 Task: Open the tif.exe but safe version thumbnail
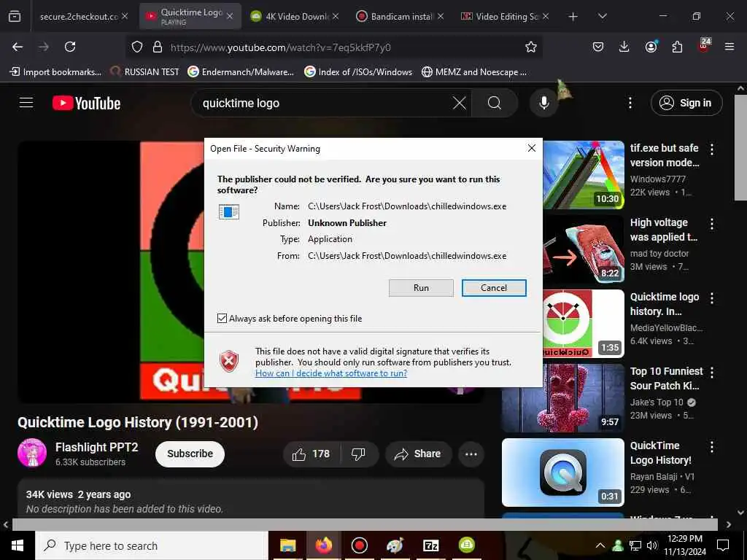pyautogui.click(x=584, y=175)
